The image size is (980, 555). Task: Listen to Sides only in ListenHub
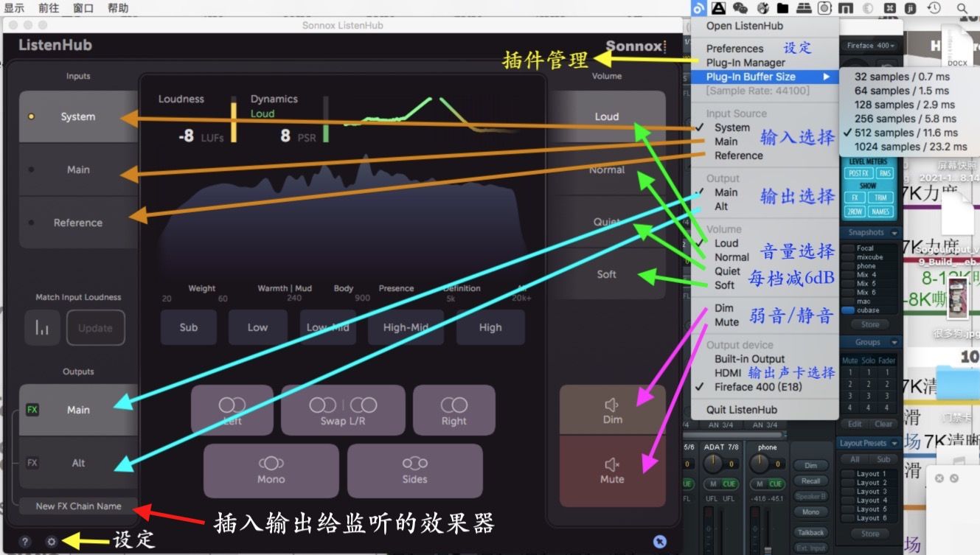click(414, 470)
